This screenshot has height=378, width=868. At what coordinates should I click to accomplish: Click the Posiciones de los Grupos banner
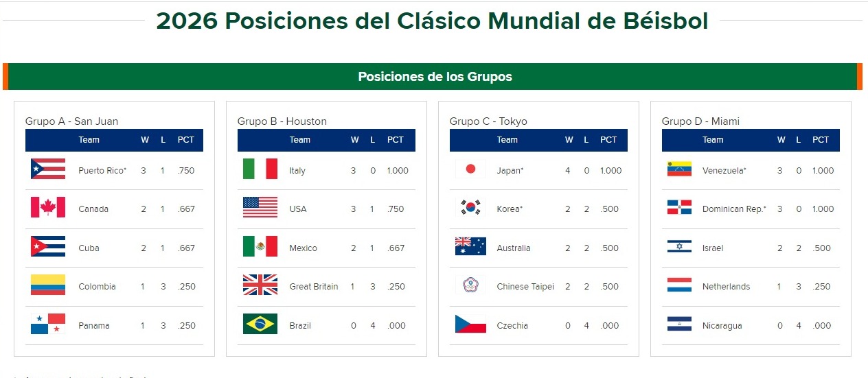pyautogui.click(x=435, y=77)
